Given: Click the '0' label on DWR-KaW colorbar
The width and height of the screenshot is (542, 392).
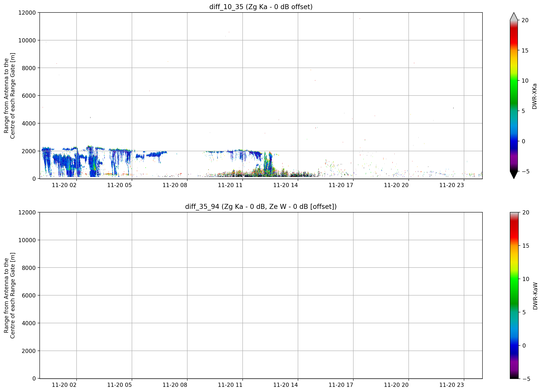Looking at the screenshot, I should pos(524,346).
